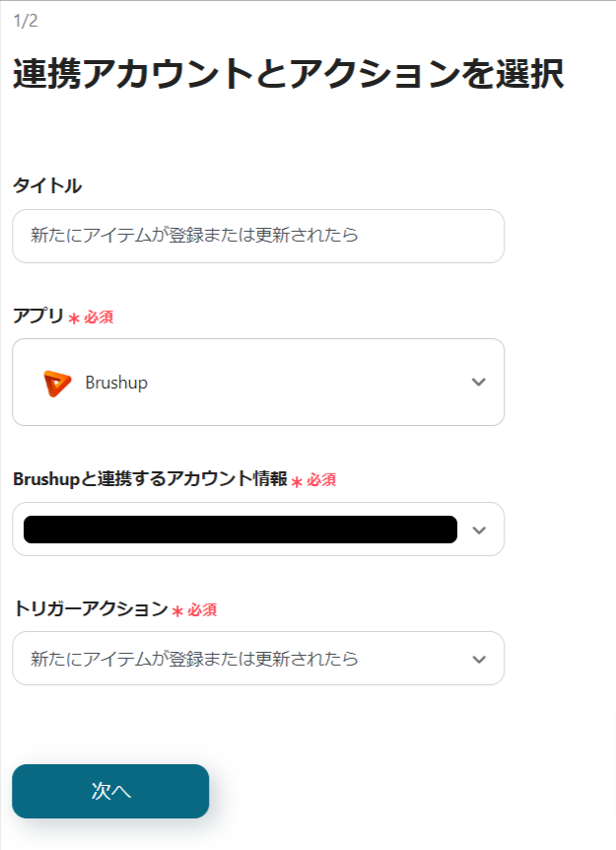This screenshot has width=616, height=850.
Task: Click the red asterisk beside トリガーアクション
Action: point(177,611)
